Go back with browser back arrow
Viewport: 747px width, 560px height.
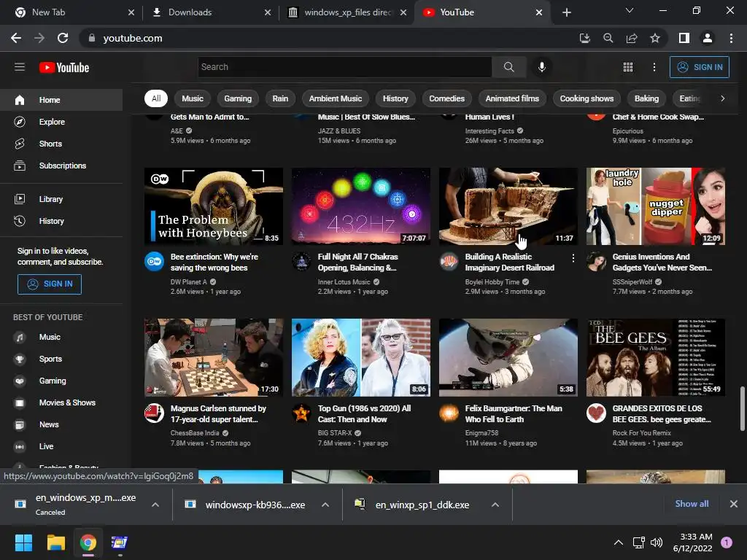coord(16,38)
